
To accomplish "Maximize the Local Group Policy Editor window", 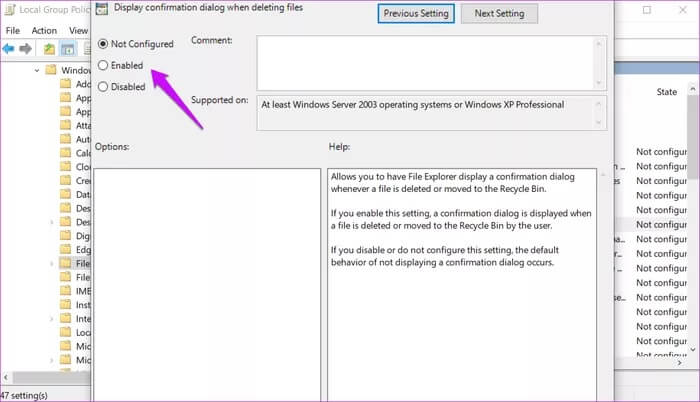I will 647,10.
